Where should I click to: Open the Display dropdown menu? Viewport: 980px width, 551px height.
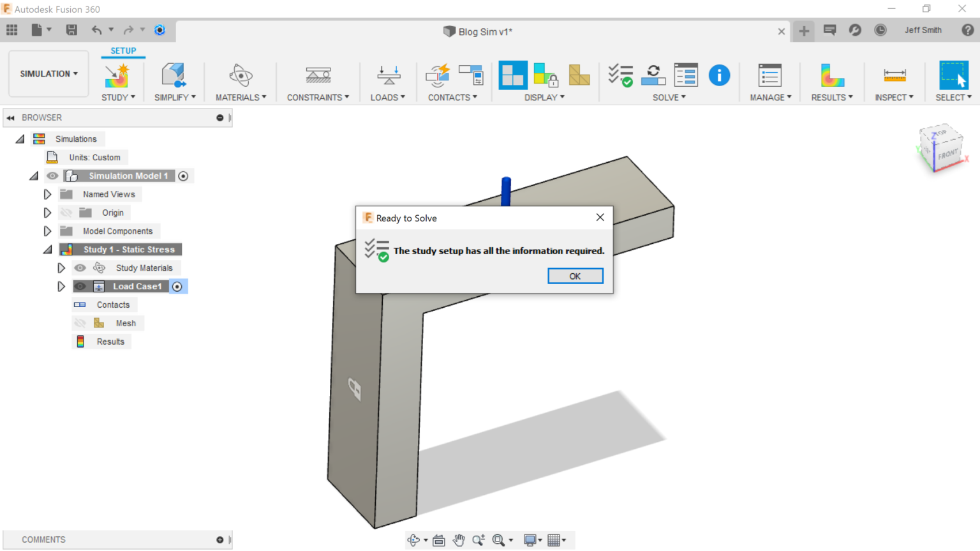click(544, 97)
